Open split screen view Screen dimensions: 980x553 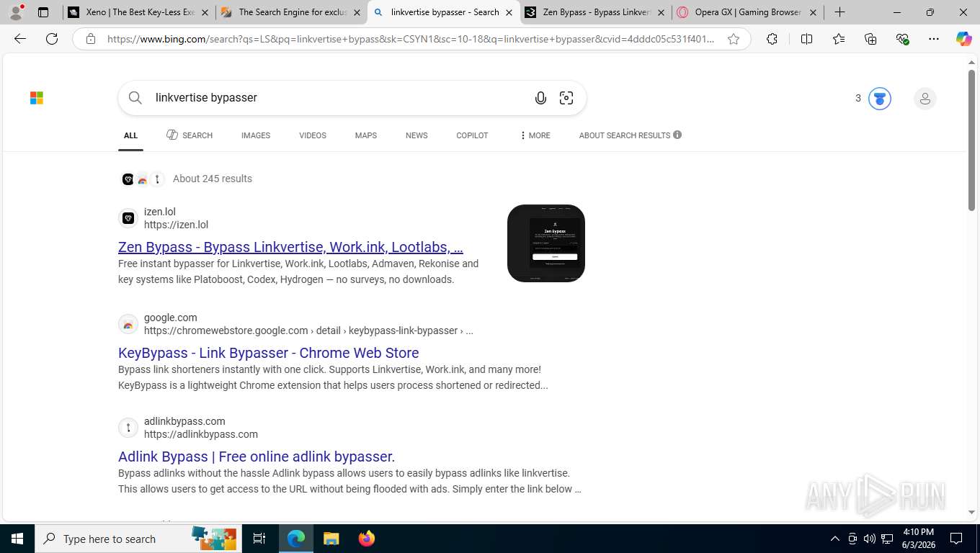(807, 39)
